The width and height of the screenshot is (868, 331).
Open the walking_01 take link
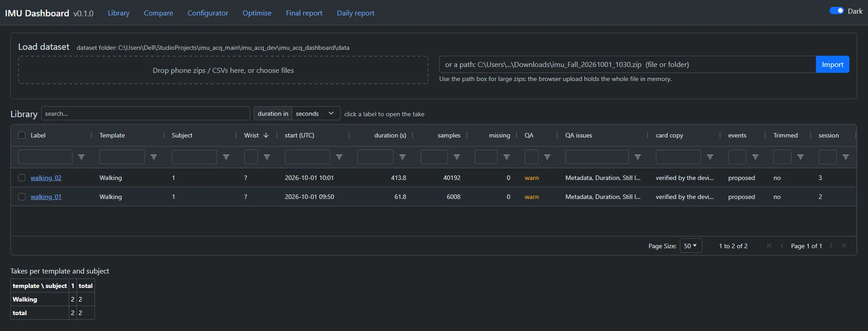(46, 197)
